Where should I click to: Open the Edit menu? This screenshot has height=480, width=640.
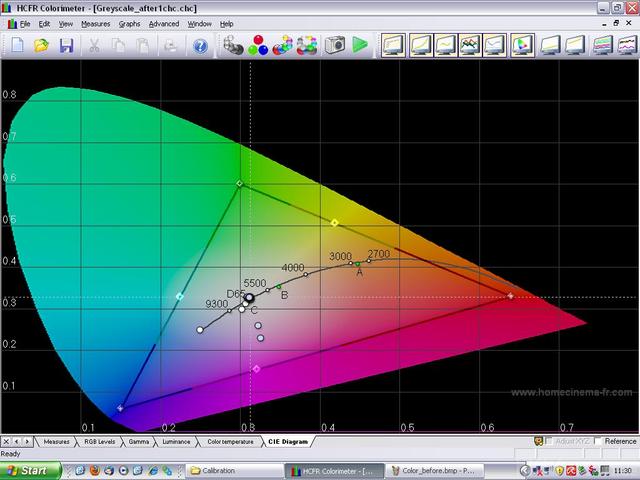(x=44, y=24)
